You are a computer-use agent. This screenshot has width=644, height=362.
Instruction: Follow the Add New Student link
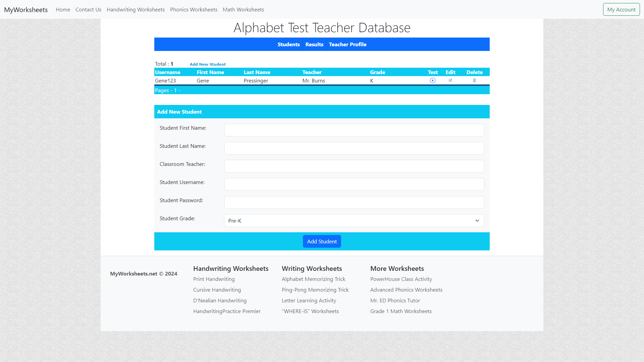click(x=208, y=64)
